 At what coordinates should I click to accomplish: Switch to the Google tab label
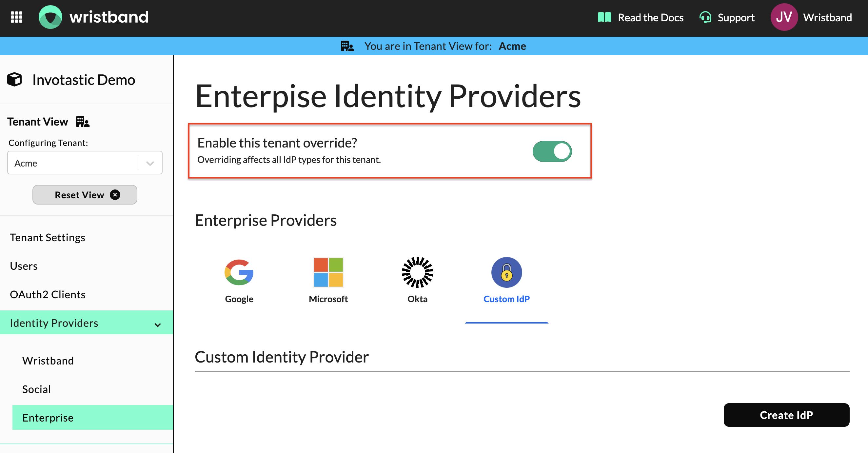pos(239,299)
